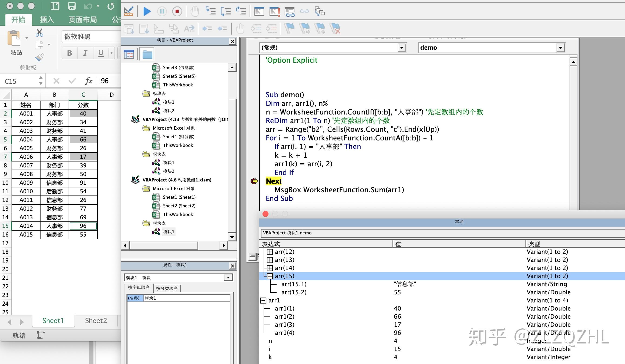Stop execution using the Reset icon
Screen dimensions: 625x364
point(177,11)
